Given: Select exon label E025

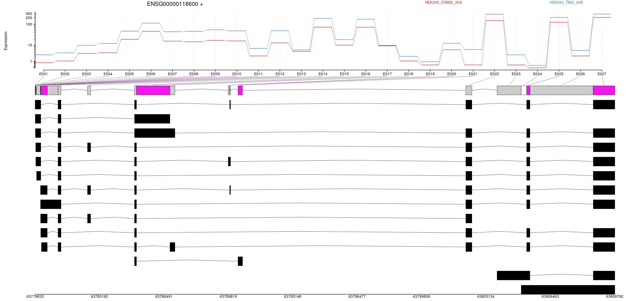Looking at the screenshot, I should 559,74.
